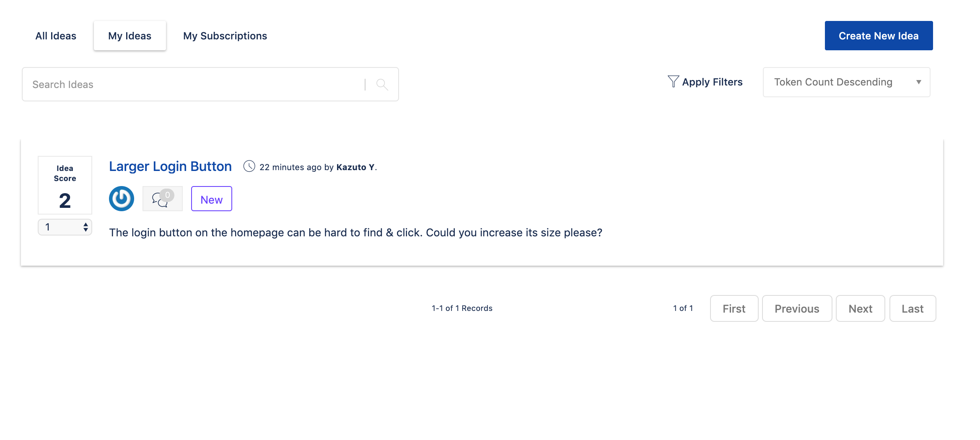Open the Token Count Descending sort dropdown
This screenshot has width=980, height=440.
(846, 82)
